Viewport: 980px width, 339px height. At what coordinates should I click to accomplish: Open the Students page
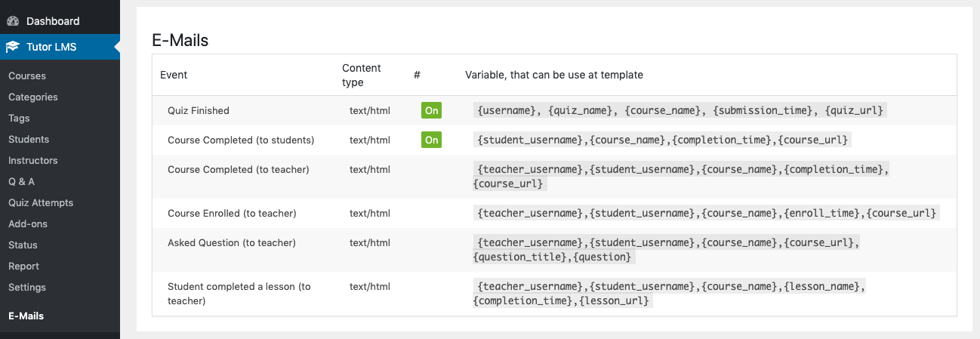click(x=29, y=139)
